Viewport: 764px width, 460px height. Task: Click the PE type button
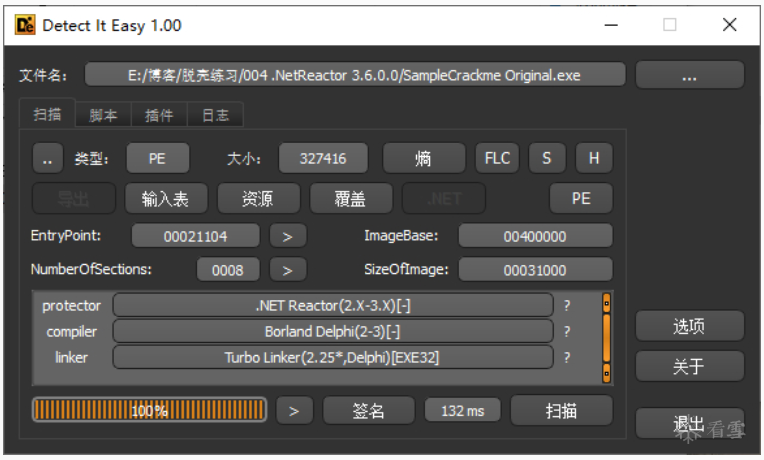click(157, 158)
